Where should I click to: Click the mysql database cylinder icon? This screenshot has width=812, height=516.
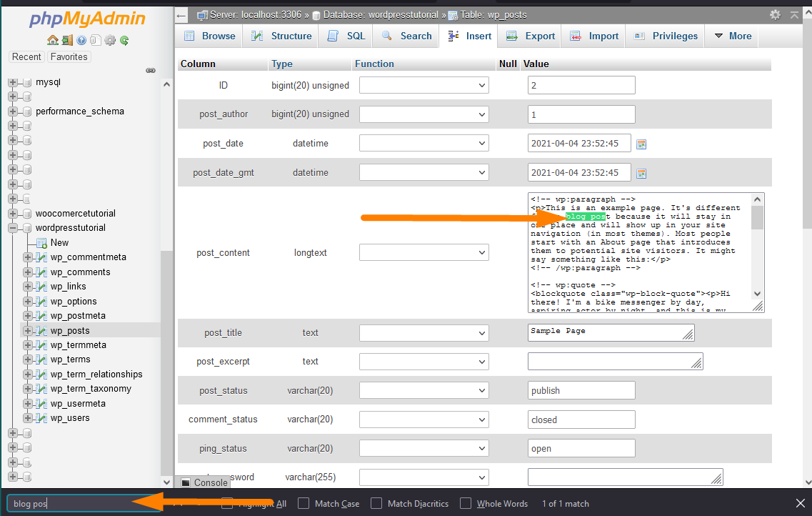(27, 82)
